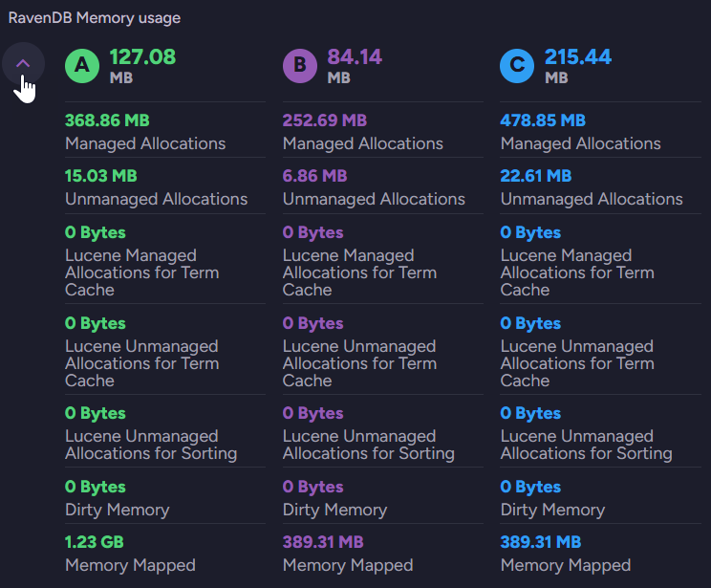Click node B's 389.31 MB Memory Mapped value
Viewport: 711px width, 588px height.
pyautogui.click(x=323, y=542)
